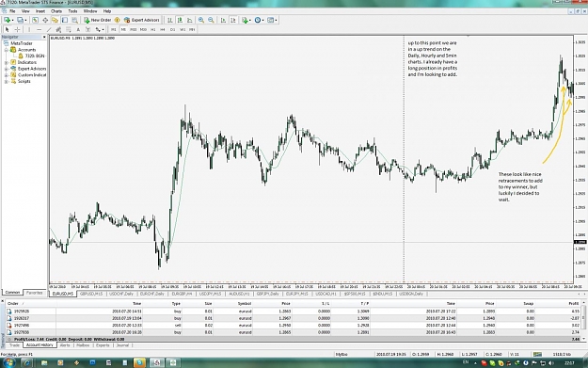Open the Strategy Tester icon

tap(74, 20)
